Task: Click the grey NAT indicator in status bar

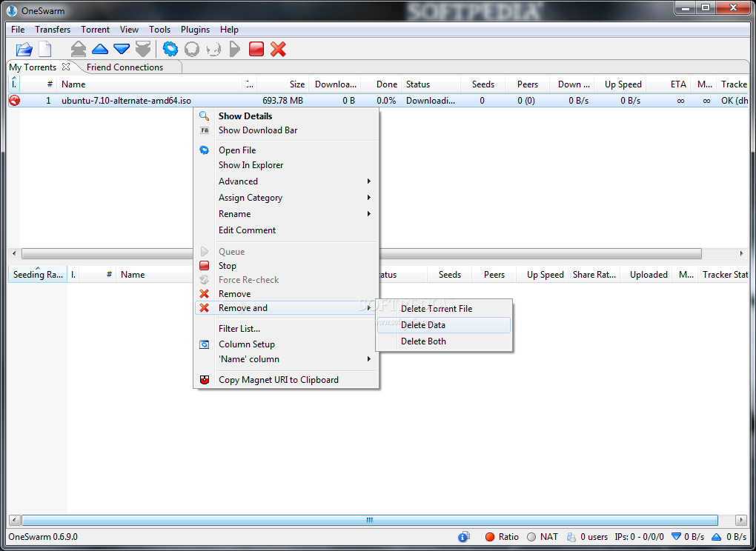Action: click(x=532, y=537)
